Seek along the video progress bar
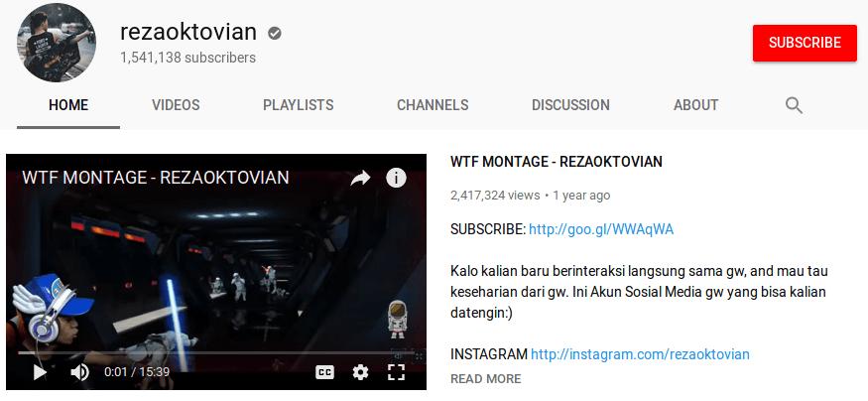The image size is (868, 401). 216,352
